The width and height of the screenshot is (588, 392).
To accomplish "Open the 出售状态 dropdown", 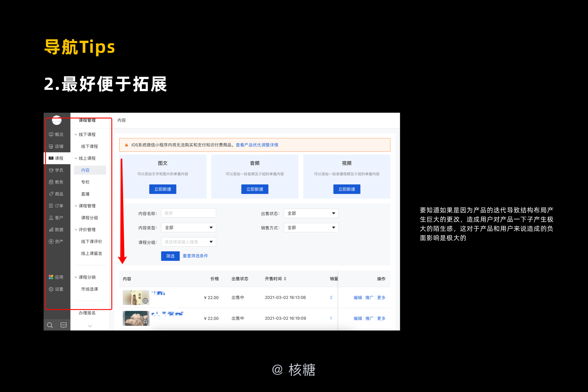I will (311, 213).
